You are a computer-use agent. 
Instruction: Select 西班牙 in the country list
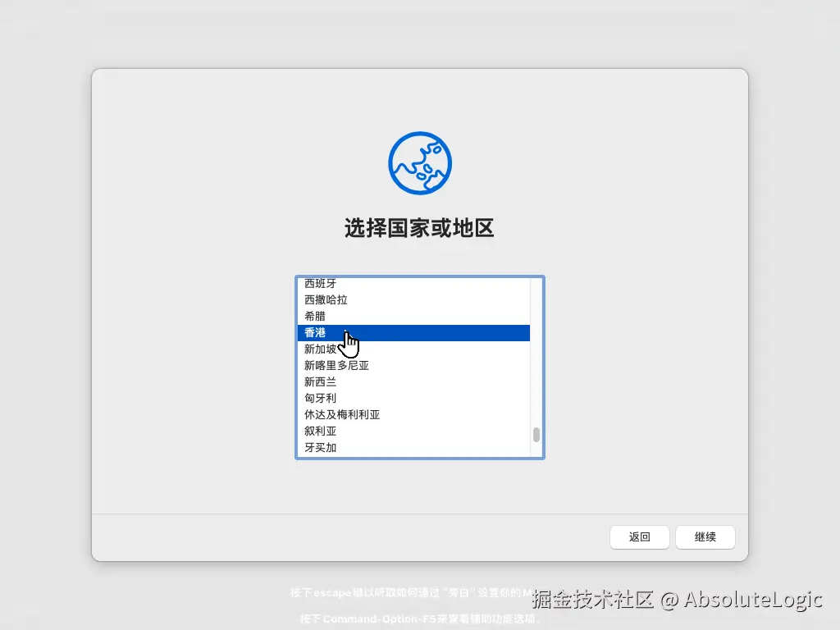(x=413, y=283)
